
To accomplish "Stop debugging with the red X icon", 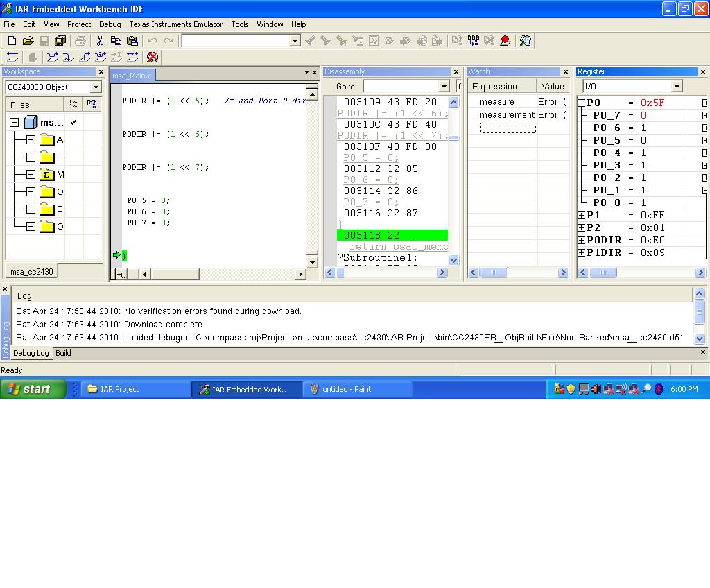I will (153, 58).
